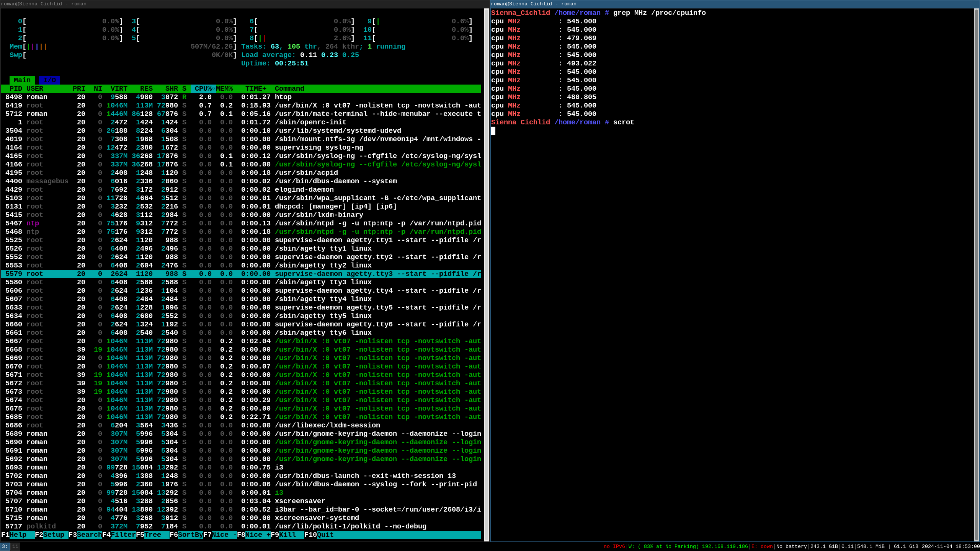Focus the right terminal's cursor prompt line
980x551 pixels.
(493, 131)
